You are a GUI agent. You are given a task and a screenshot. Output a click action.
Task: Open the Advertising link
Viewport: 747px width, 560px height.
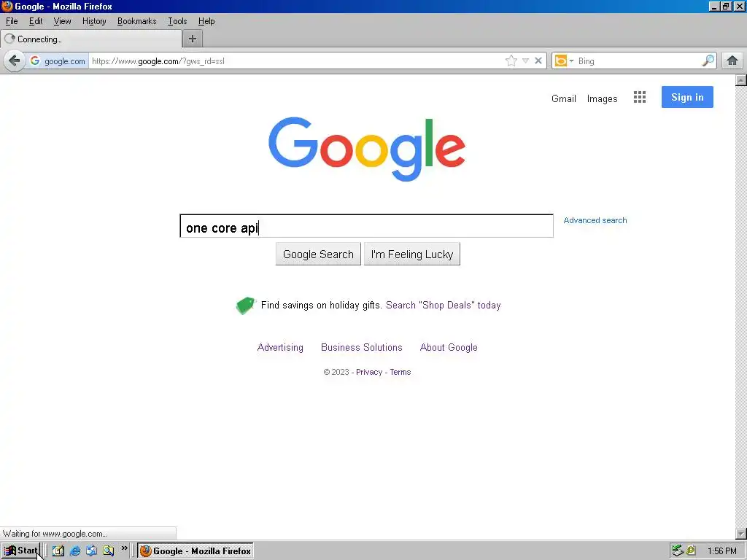point(280,348)
